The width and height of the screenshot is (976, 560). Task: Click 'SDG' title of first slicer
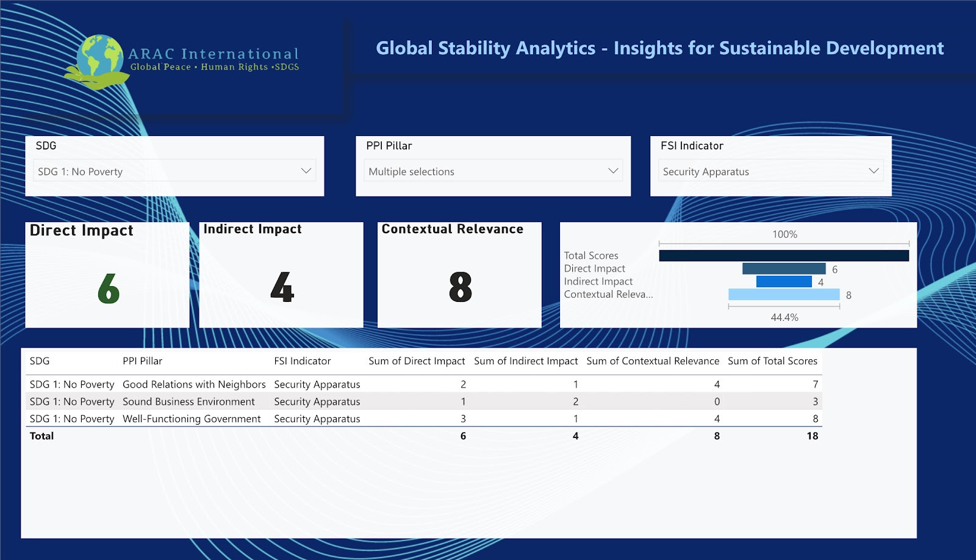pyautogui.click(x=46, y=146)
